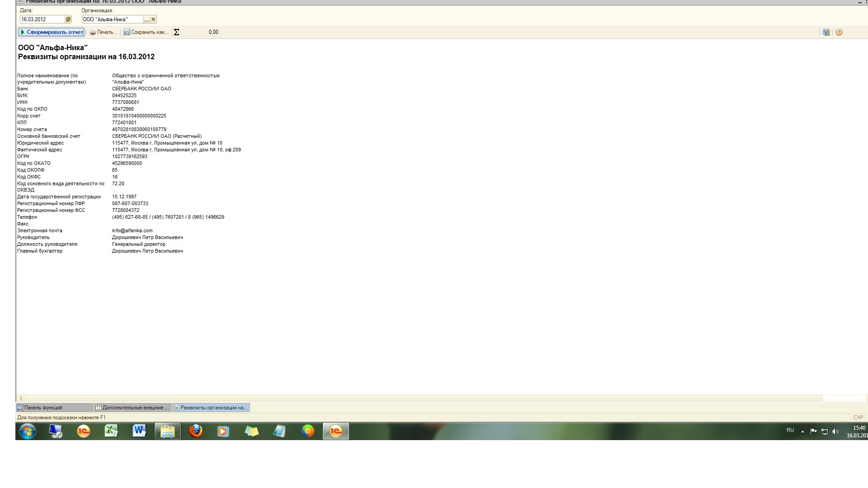Click the ОКАТО value 45296590000
The height and width of the screenshot is (488, 868).
127,163
